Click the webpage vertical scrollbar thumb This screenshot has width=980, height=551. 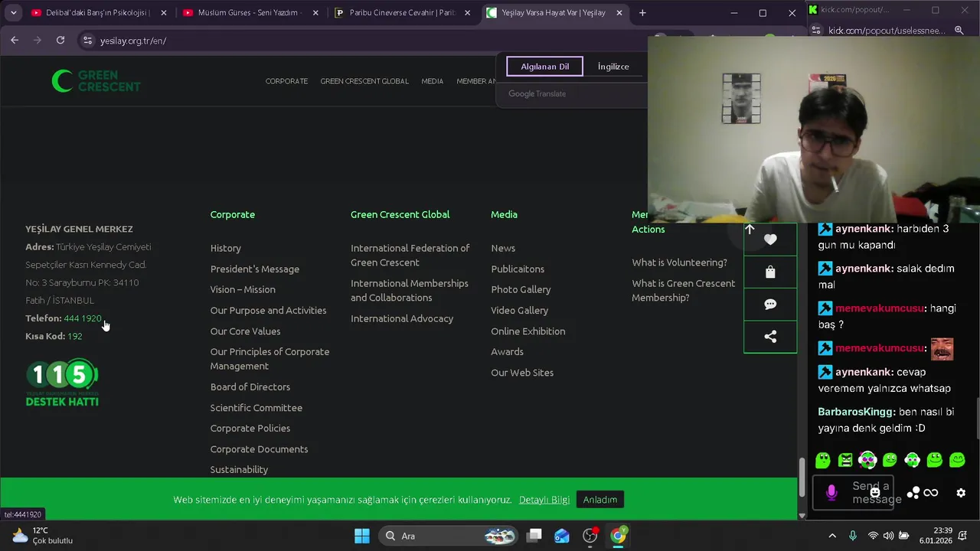802,478
